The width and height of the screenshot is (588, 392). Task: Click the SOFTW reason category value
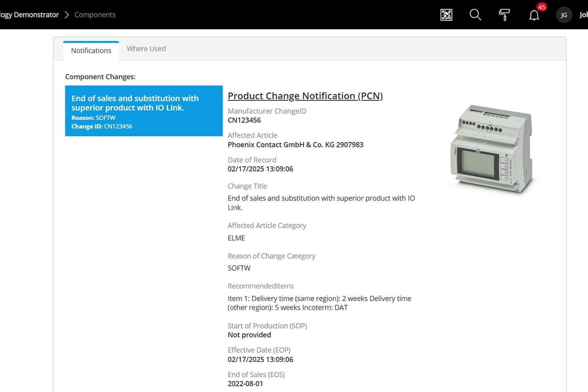[x=239, y=268]
